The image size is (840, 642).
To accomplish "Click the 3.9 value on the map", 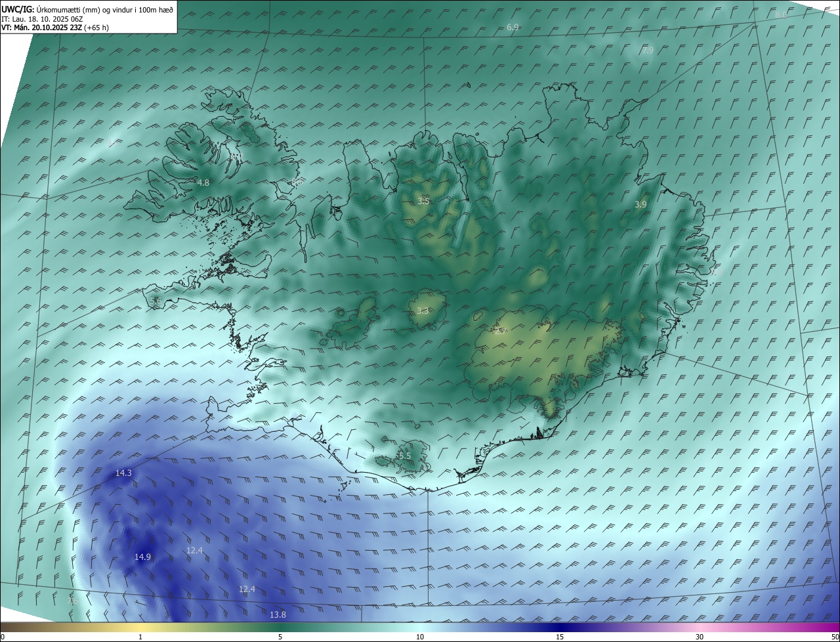I will [x=640, y=205].
